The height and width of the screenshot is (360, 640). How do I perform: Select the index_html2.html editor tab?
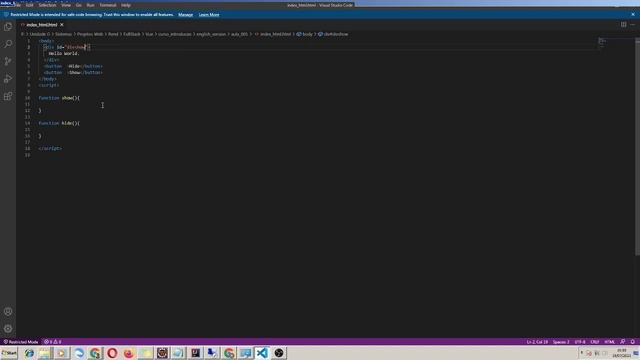41,25
